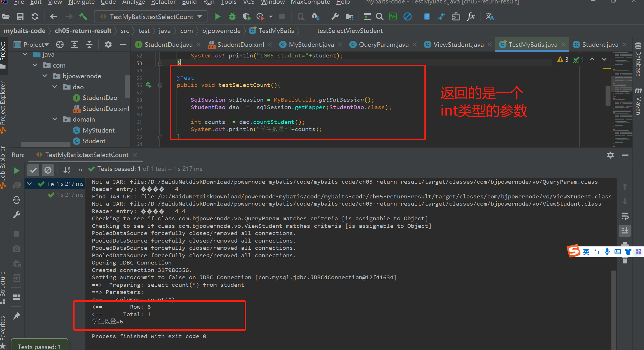
Task: Start debugging with the Debug bug icon
Action: click(232, 17)
